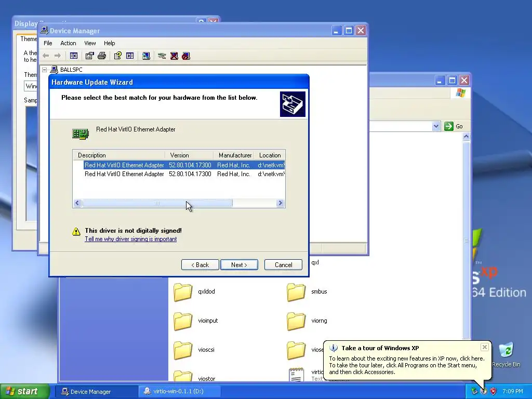Click the Print icon in Device Manager toolbar
This screenshot has width=532, height=399.
102,56
